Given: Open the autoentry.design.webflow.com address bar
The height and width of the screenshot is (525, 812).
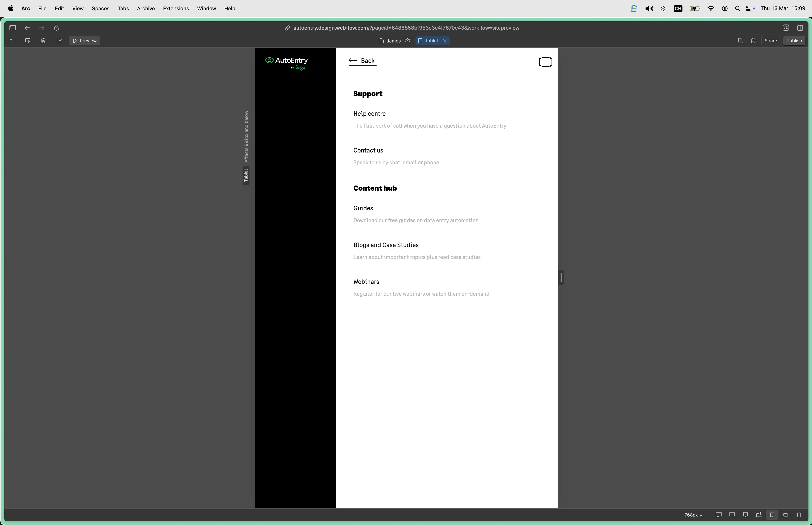Looking at the screenshot, I should coord(406,28).
